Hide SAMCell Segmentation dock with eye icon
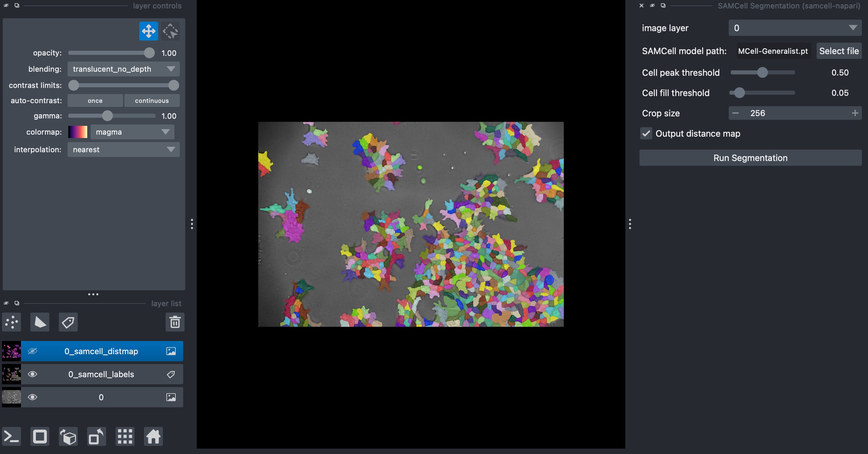The image size is (868, 454). pos(652,5)
